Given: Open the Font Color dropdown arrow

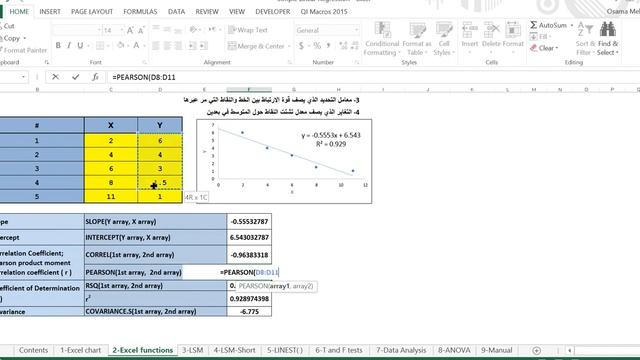Looking at the screenshot, I should pos(145,46).
